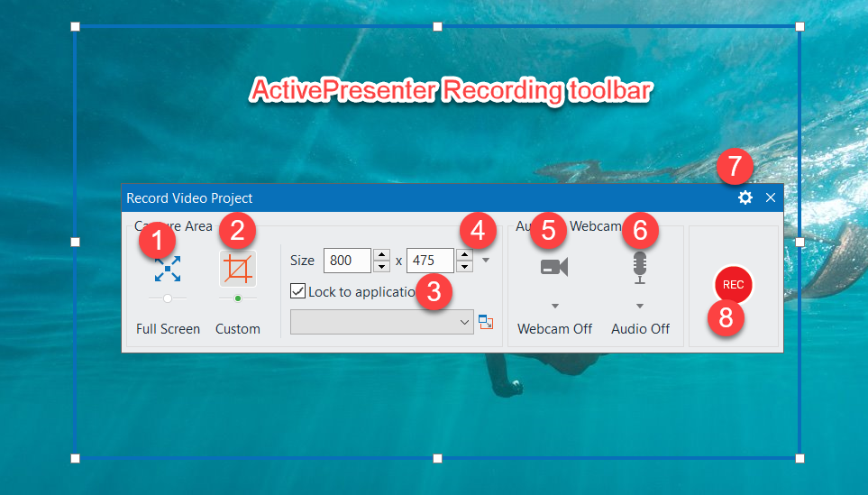Image resolution: width=868 pixels, height=495 pixels.
Task: Open the application selection combo box
Action: (x=382, y=322)
